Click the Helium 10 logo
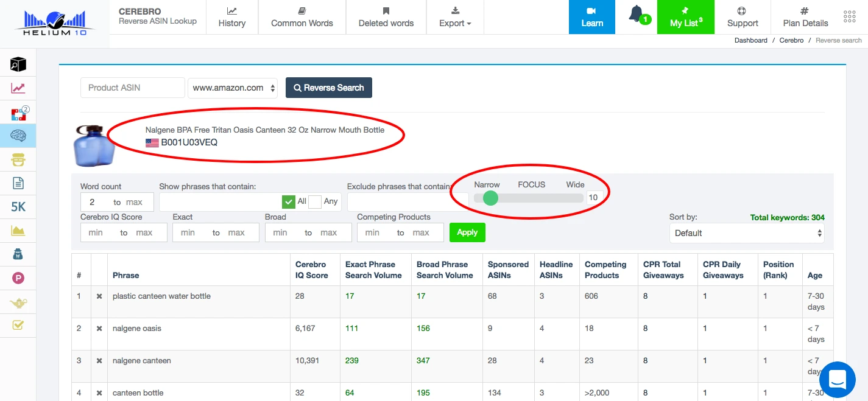 coord(55,23)
